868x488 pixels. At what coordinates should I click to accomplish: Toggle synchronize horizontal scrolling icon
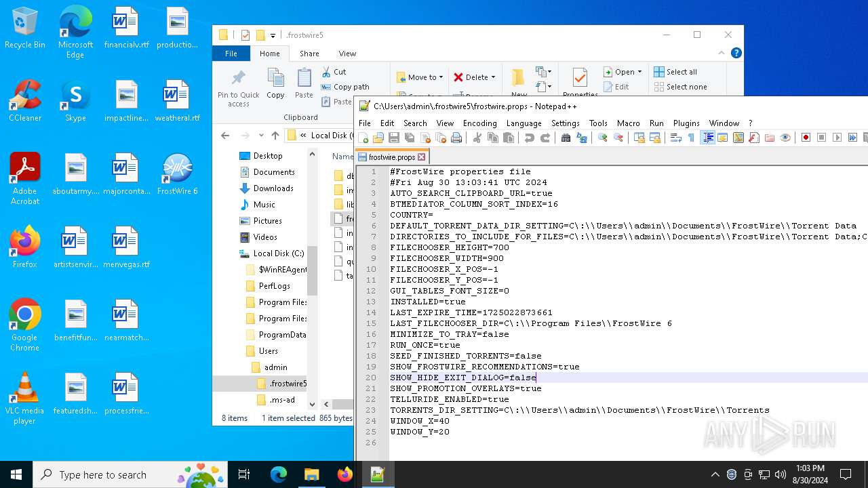click(x=655, y=138)
